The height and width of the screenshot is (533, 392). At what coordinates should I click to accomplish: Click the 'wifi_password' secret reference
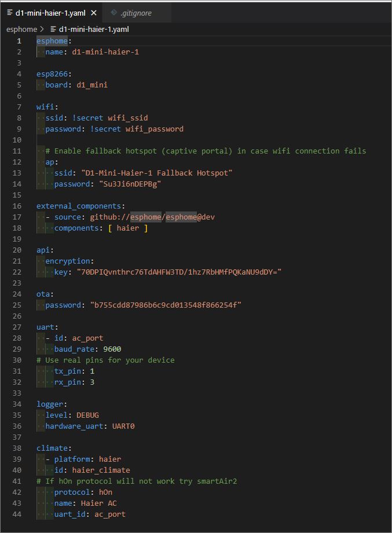point(154,129)
